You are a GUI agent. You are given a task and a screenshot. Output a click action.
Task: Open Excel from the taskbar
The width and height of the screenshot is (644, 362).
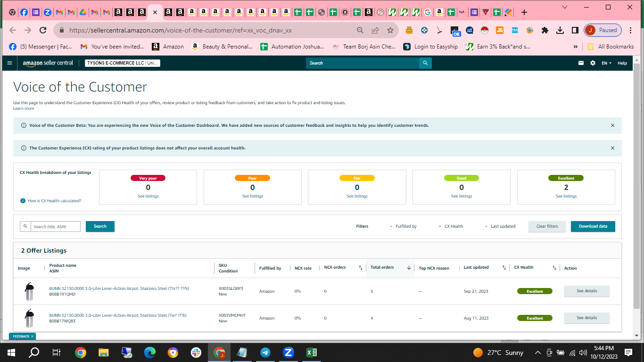click(311, 352)
